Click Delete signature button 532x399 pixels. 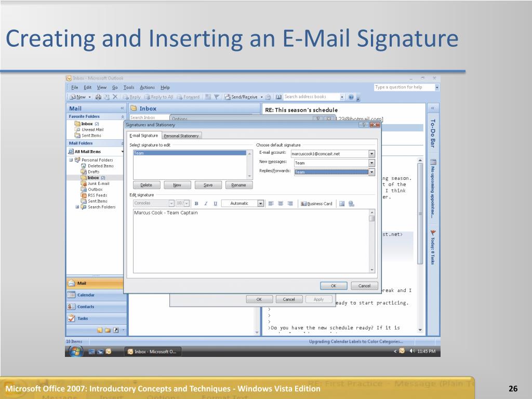(146, 185)
